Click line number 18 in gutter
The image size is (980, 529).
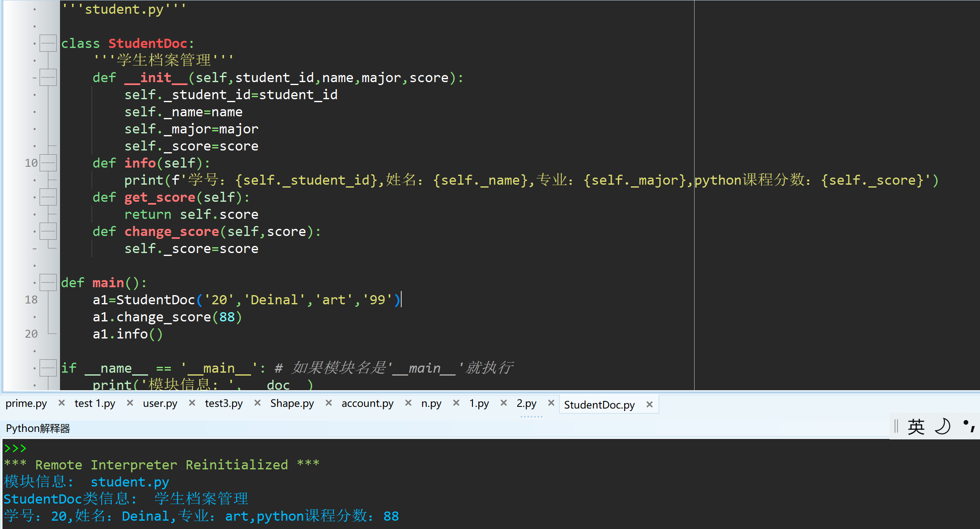coord(31,300)
